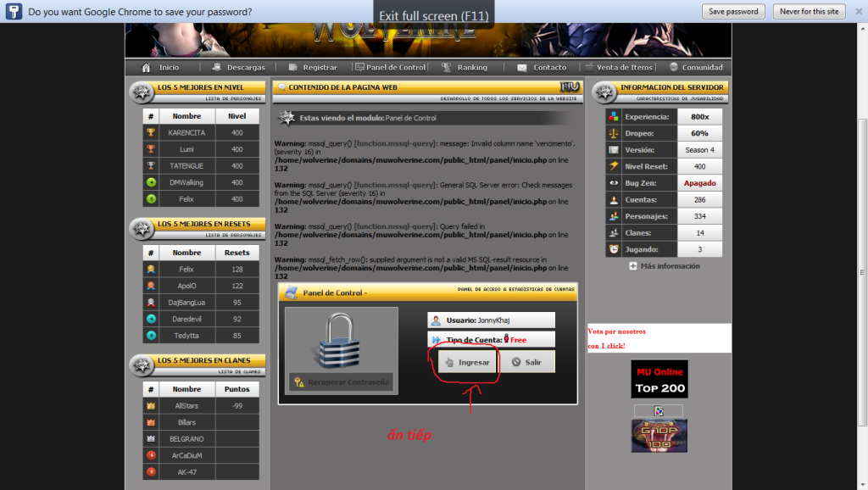Click the trophy icon beside Lumi

click(151, 149)
